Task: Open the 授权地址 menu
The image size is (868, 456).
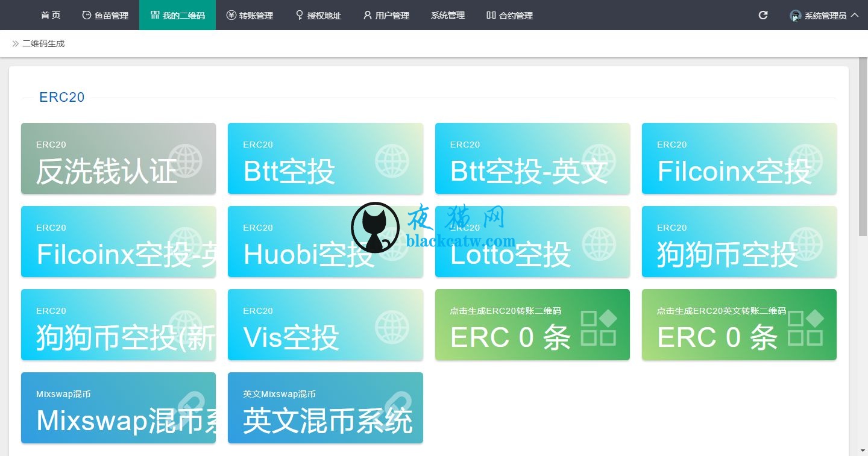Action: (x=318, y=15)
